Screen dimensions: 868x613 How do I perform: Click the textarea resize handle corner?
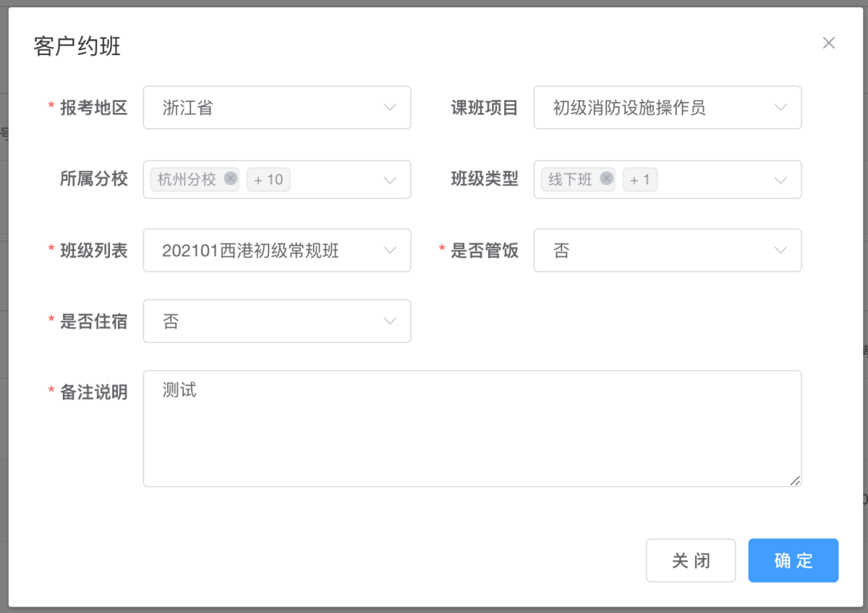coord(795,480)
